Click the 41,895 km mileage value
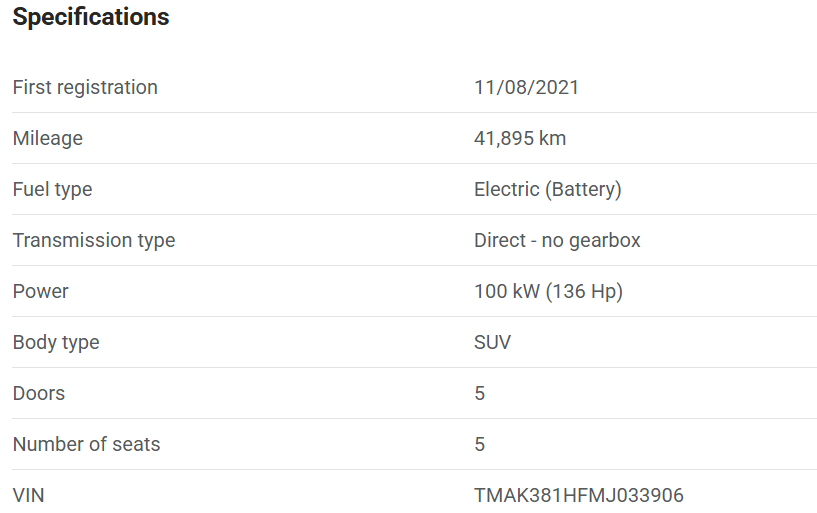 click(519, 139)
